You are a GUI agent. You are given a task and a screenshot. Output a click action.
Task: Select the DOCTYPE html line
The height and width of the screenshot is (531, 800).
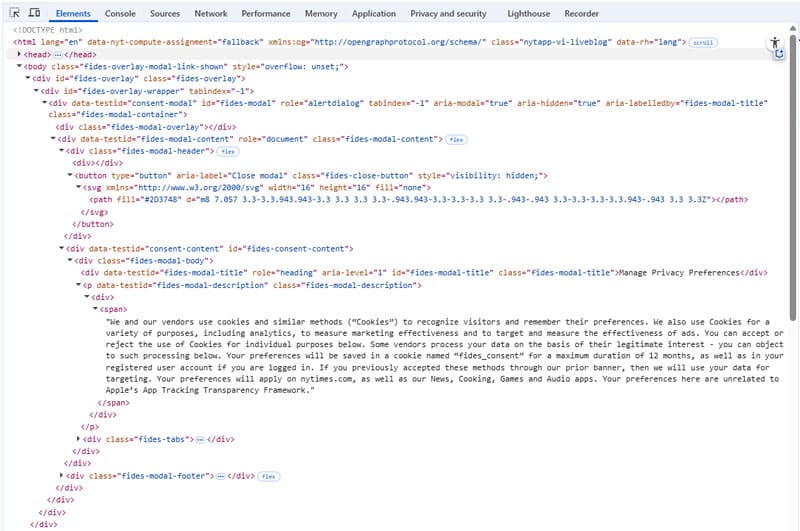pyautogui.click(x=47, y=30)
